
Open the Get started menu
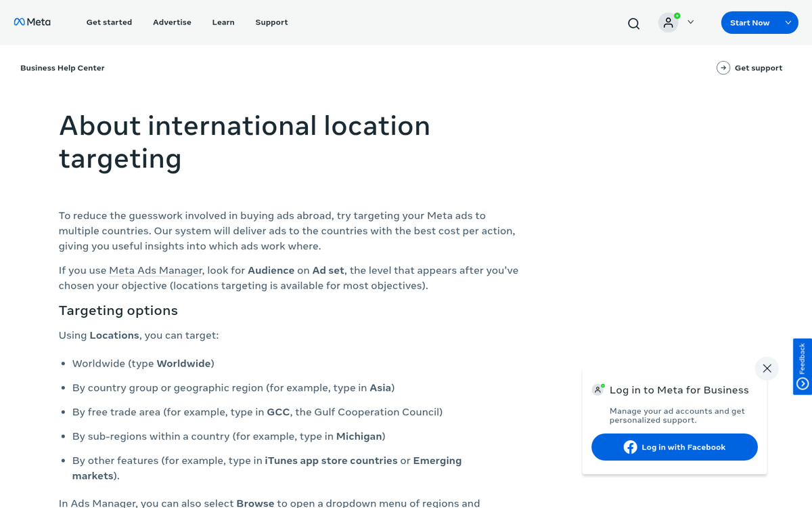(109, 22)
